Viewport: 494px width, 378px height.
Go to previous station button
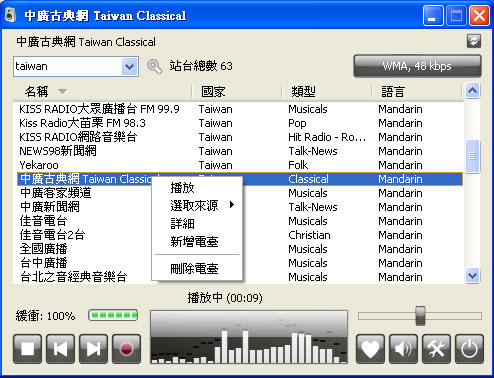60,349
